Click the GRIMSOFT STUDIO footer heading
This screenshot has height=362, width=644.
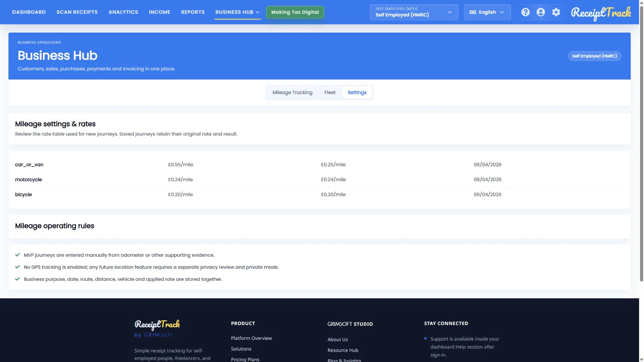point(350,324)
